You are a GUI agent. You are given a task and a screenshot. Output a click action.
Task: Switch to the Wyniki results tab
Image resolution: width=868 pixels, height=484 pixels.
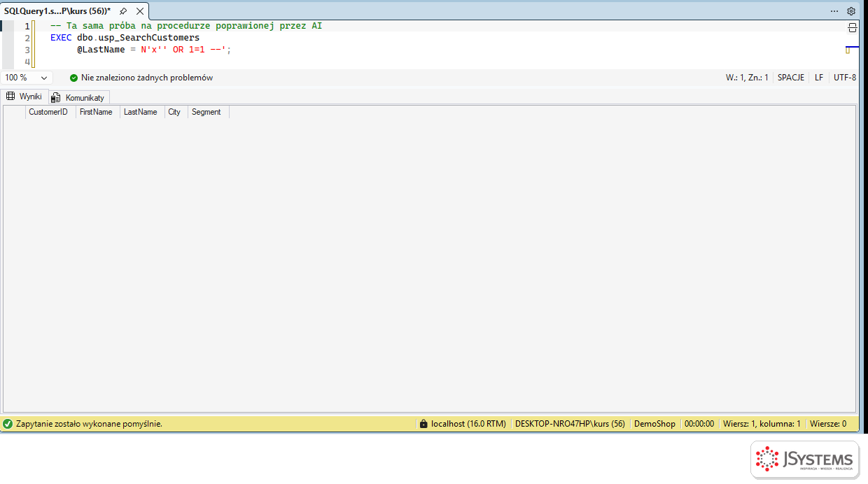tap(24, 97)
